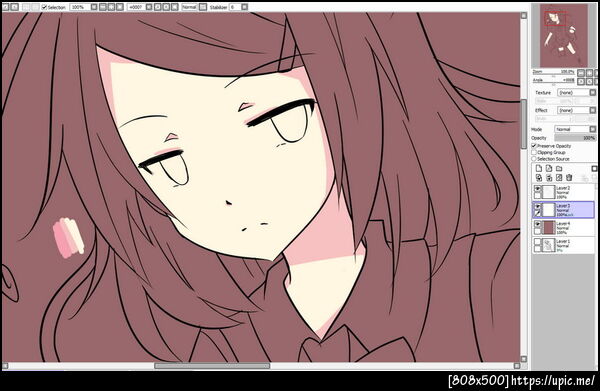Click the reset zoom button in top toolbar
The width and height of the screenshot is (600, 391).
point(119,7)
